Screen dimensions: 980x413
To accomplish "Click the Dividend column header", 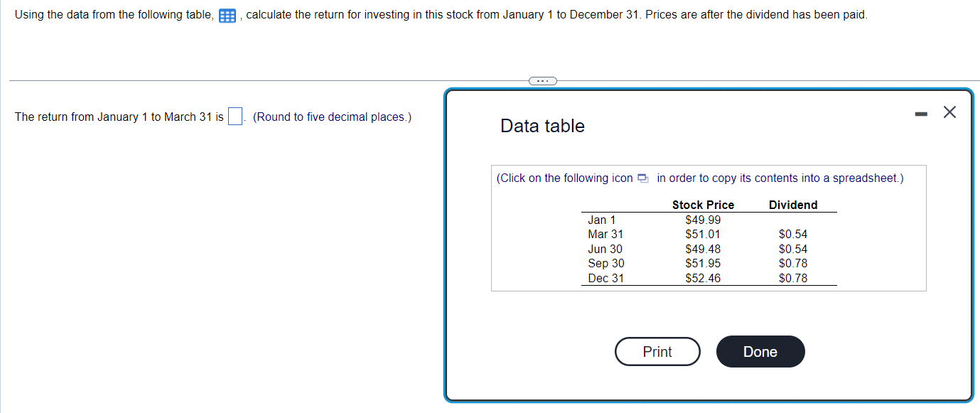I will click(793, 205).
